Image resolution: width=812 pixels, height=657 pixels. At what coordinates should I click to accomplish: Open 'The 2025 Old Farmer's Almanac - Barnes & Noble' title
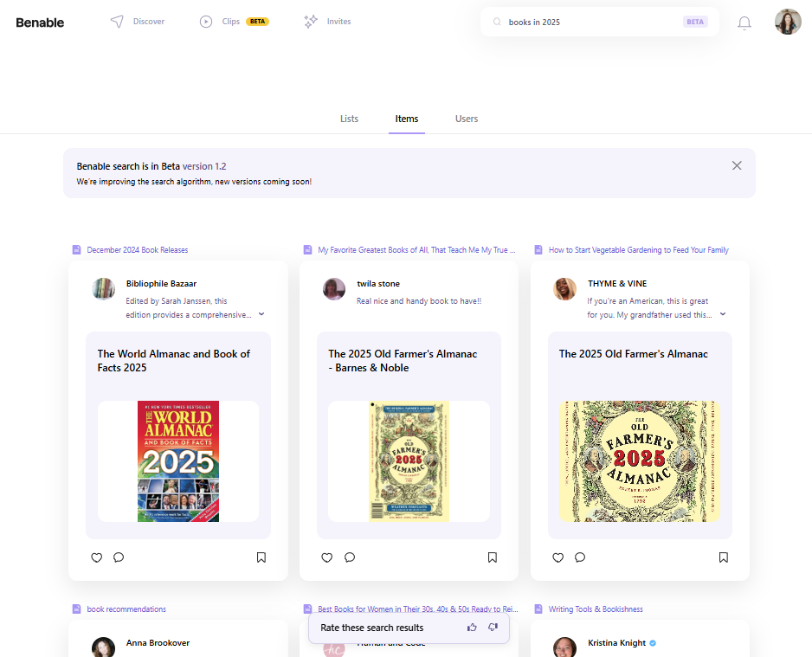click(x=403, y=361)
